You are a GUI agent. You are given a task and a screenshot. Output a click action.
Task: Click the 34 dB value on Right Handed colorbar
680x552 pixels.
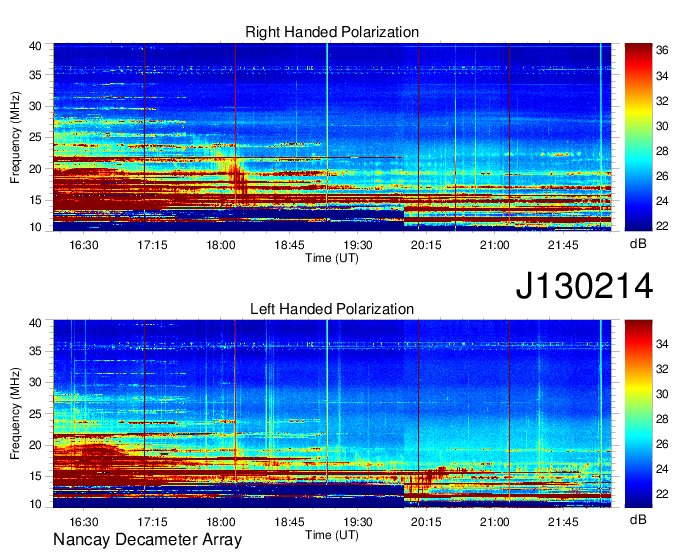coord(662,76)
